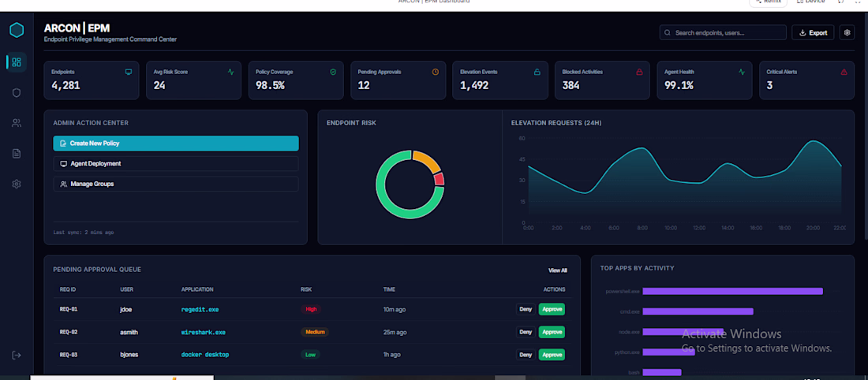Select Agent Deployment action
Viewport: 868px width, 380px height.
[176, 164]
